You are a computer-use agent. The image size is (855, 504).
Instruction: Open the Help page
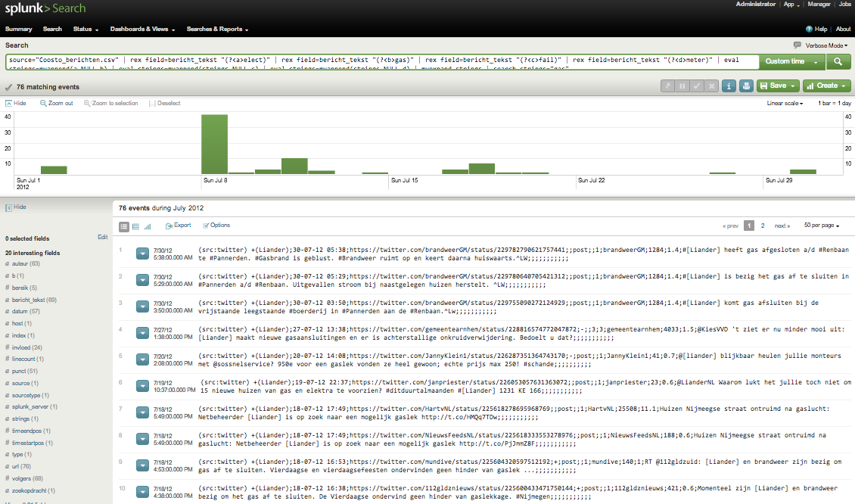[817, 29]
